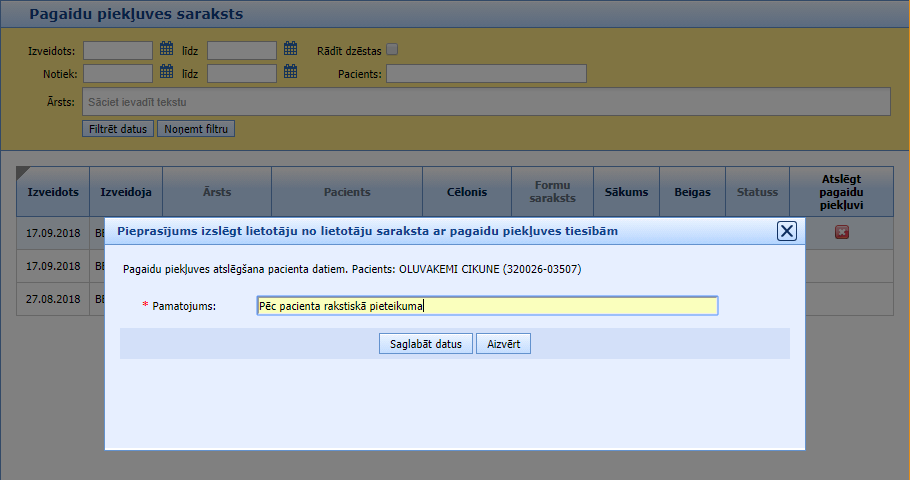
Task: Focus the Pamatojums text field
Action: click(487, 306)
